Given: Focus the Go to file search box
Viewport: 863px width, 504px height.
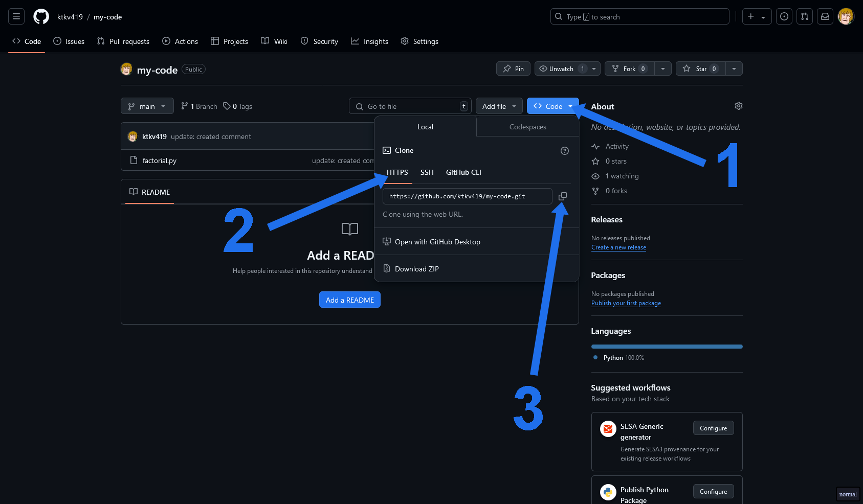Looking at the screenshot, I should click(410, 106).
